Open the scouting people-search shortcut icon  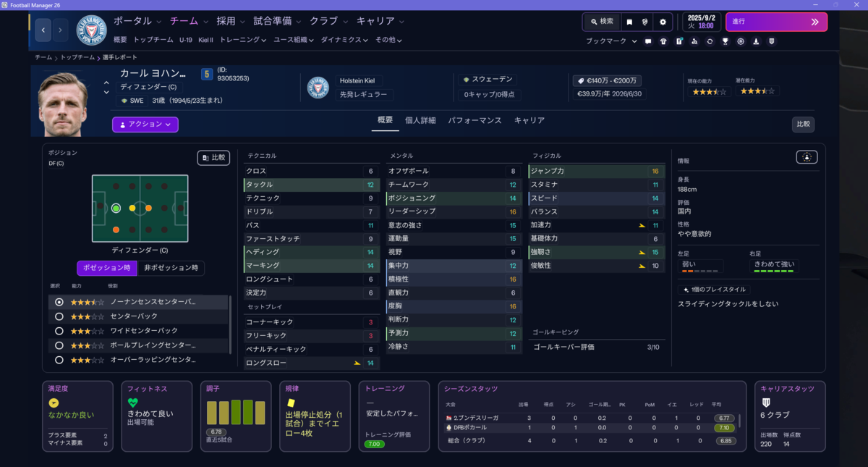click(694, 41)
